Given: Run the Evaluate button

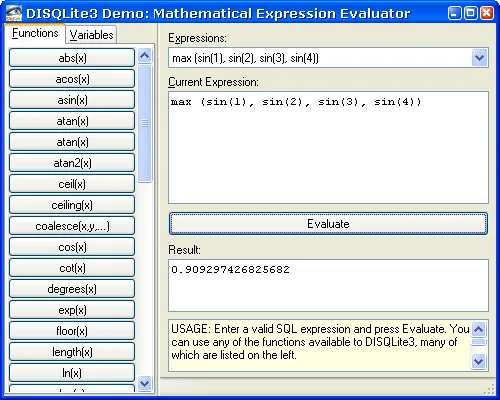Looking at the screenshot, I should point(328,224).
